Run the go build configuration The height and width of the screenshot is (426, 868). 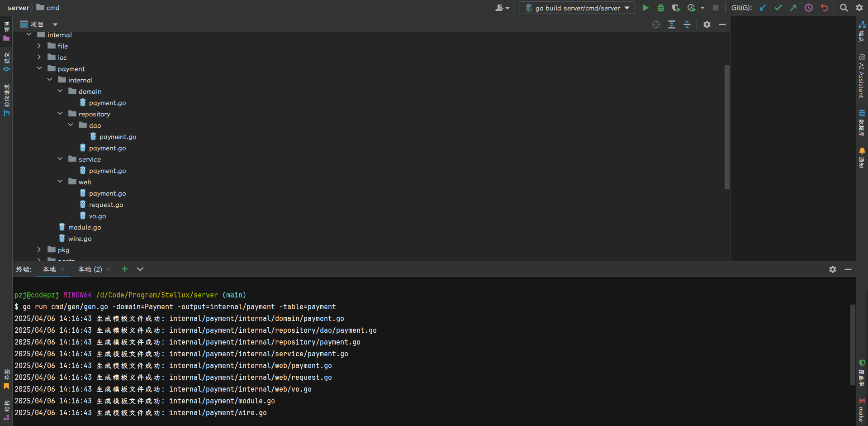pos(645,8)
